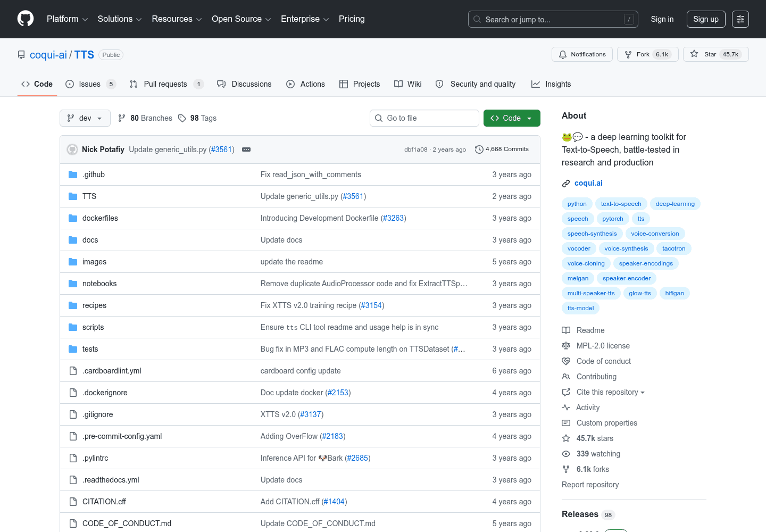Open commit link #3561 in header row
The height and width of the screenshot is (532, 766).
(221, 149)
